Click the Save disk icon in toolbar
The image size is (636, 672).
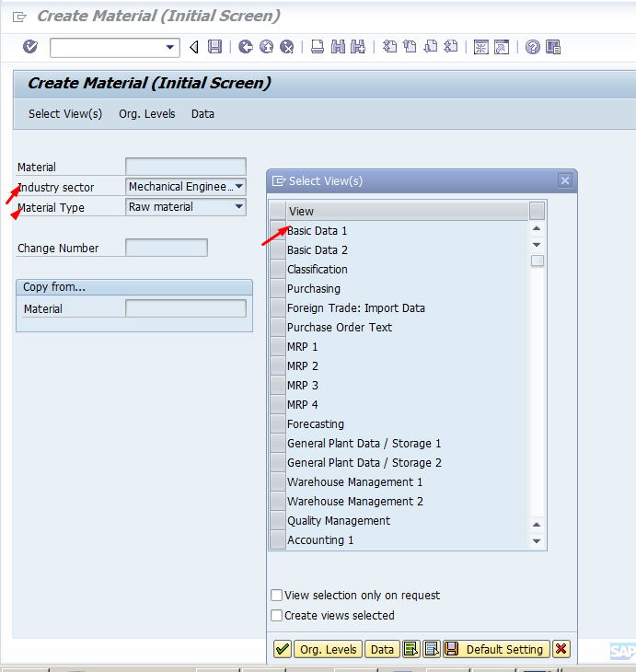click(214, 46)
